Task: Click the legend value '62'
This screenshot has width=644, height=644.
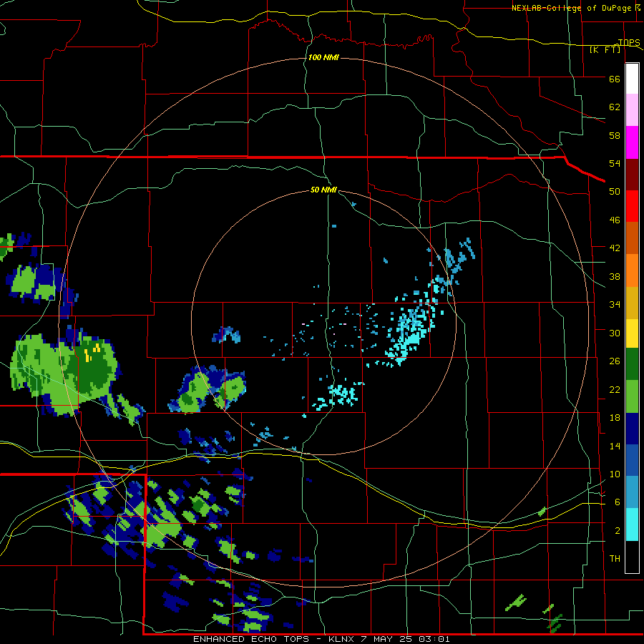Action: point(615,107)
